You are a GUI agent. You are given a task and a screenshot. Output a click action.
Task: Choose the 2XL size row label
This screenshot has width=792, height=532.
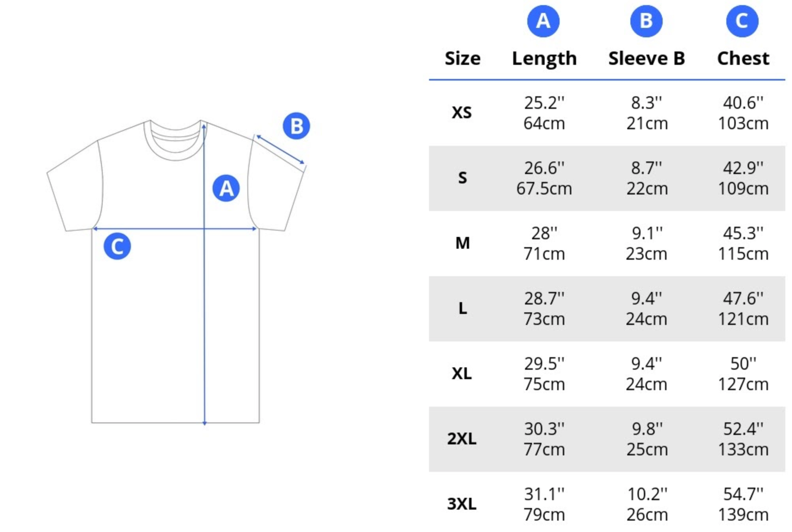tap(462, 438)
